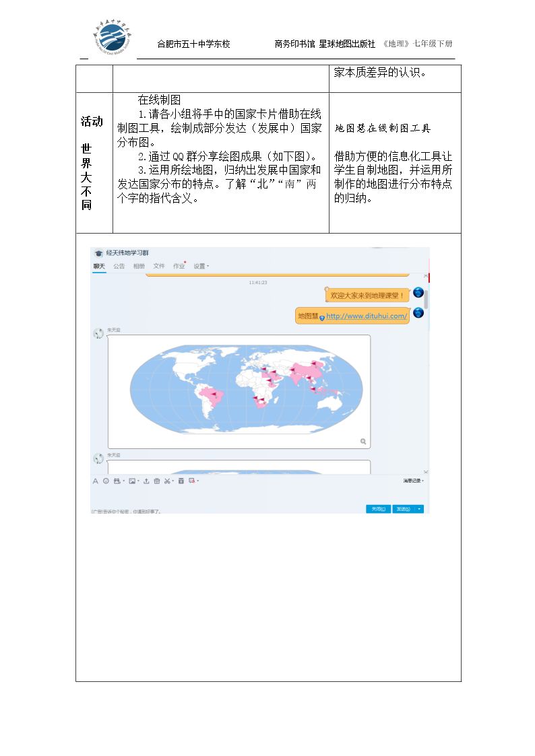The height and width of the screenshot is (756, 535).
Task: Switch to the 文件 tab
Action: point(159,266)
